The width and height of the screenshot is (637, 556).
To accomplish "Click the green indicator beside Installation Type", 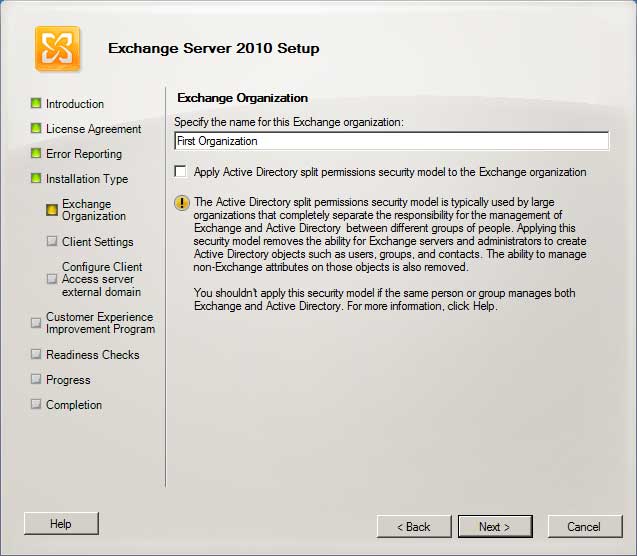I will [36, 178].
